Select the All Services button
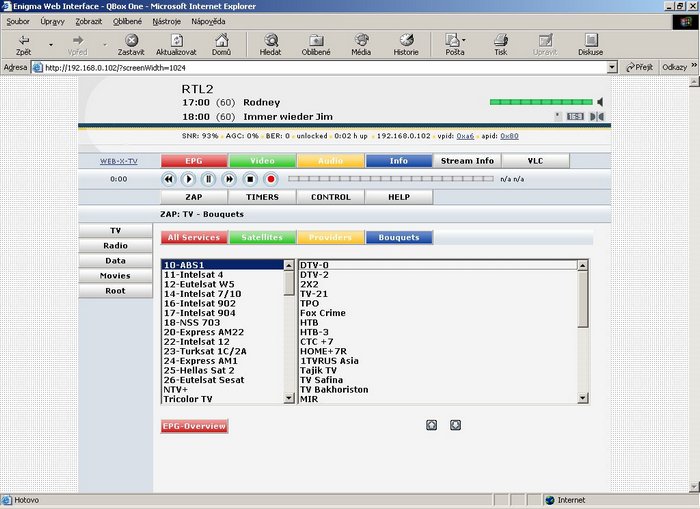The width and height of the screenshot is (700, 509). pos(194,237)
